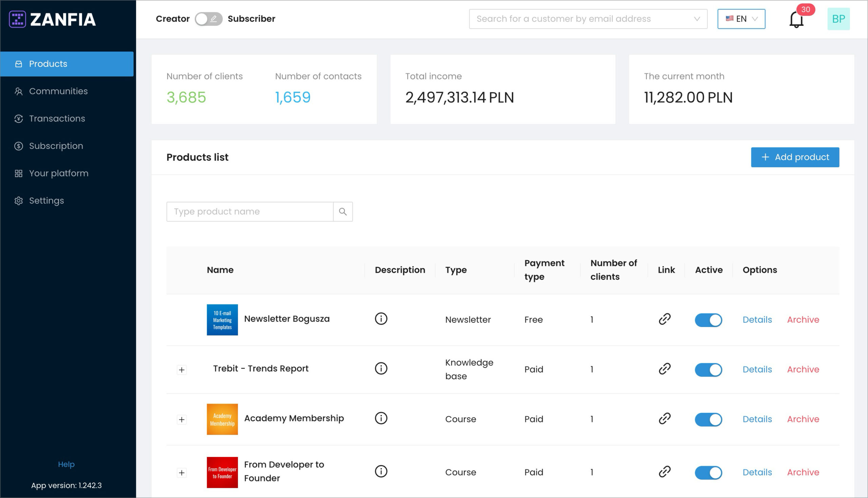Open the BP user avatar
This screenshot has width=868, height=498.
tap(838, 19)
